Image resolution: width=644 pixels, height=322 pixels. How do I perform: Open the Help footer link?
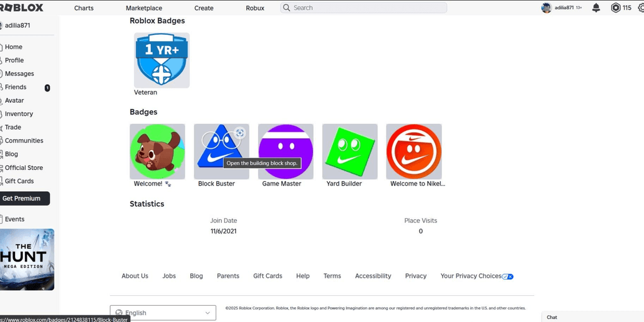pyautogui.click(x=303, y=276)
